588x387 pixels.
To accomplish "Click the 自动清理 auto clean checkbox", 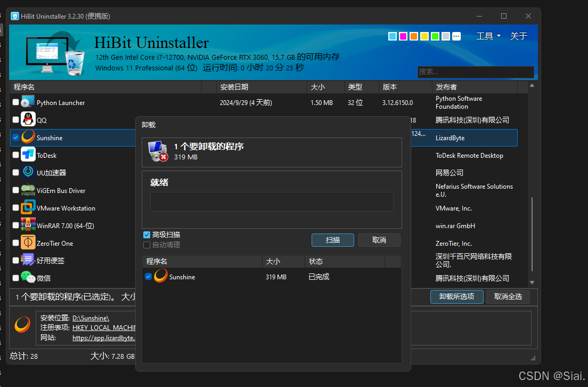I will tap(146, 245).
